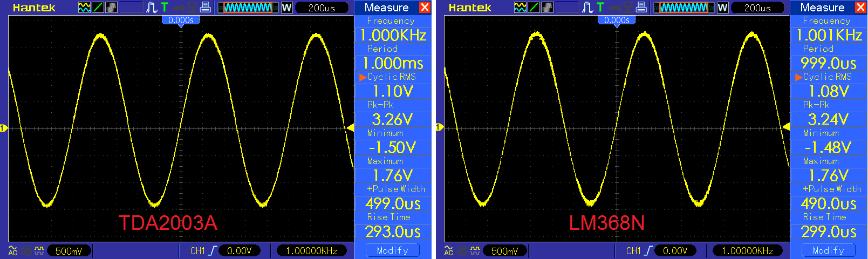868x259 pixels.
Task: Click the yellow waveform icon in TDA2003A capture
Action: pyautogui.click(x=84, y=8)
